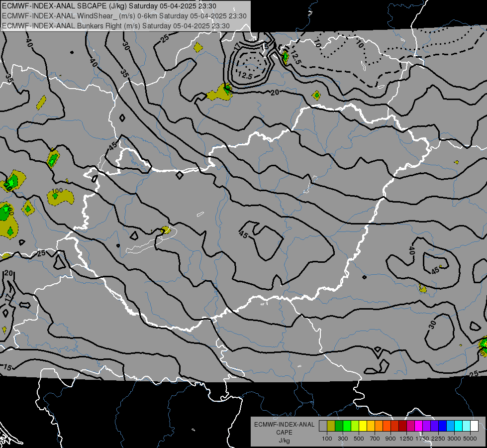Click the bright green legend swatch
Screen dimensions: 487x448
click(347, 426)
